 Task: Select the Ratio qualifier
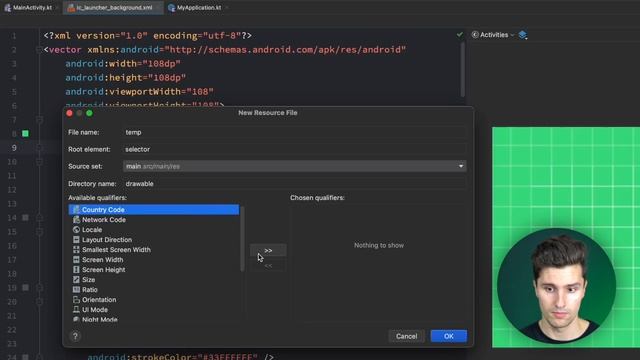154,289
